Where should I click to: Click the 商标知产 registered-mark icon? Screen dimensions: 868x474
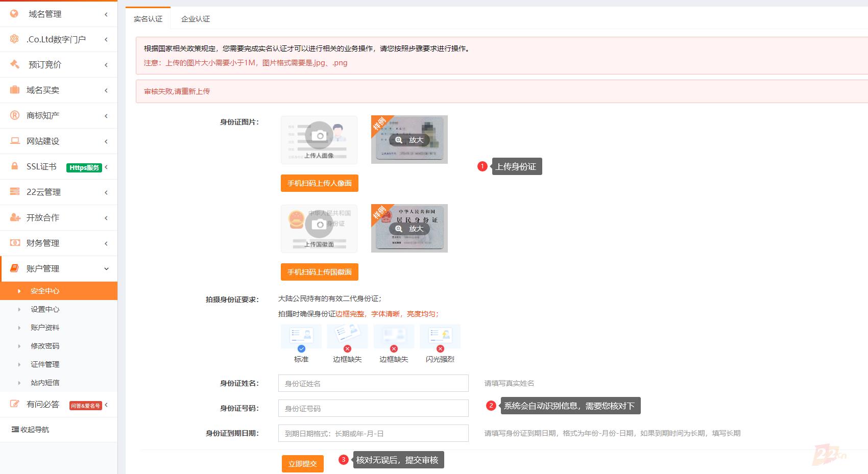[x=15, y=115]
